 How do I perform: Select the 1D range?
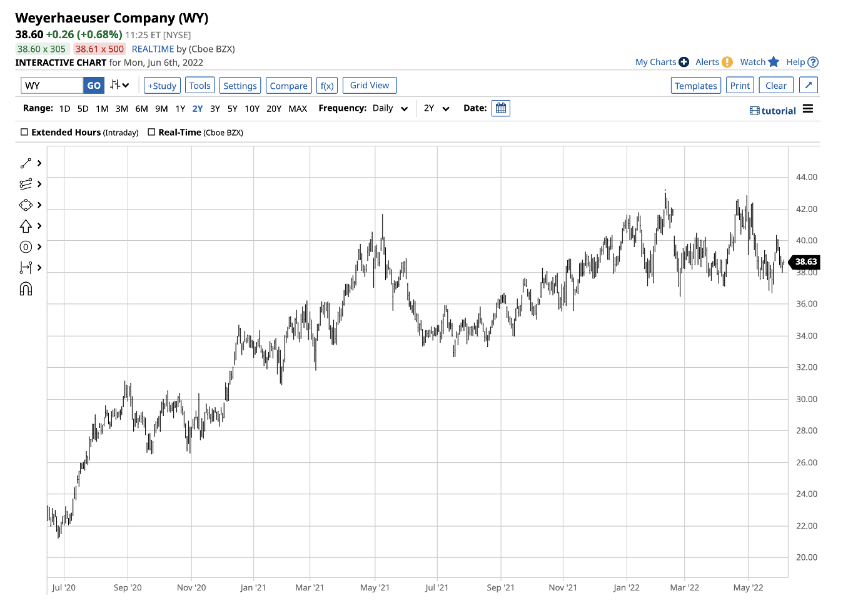64,109
